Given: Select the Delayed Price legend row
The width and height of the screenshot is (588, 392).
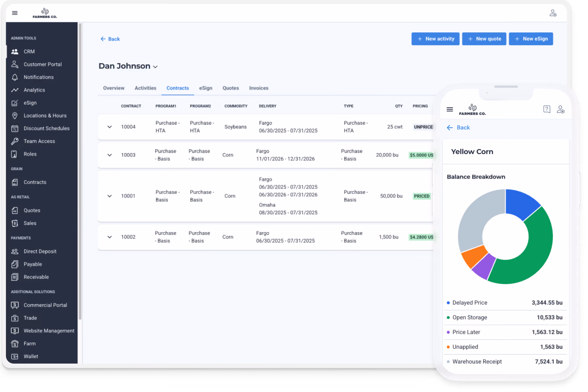Looking at the screenshot, I should click(505, 303).
